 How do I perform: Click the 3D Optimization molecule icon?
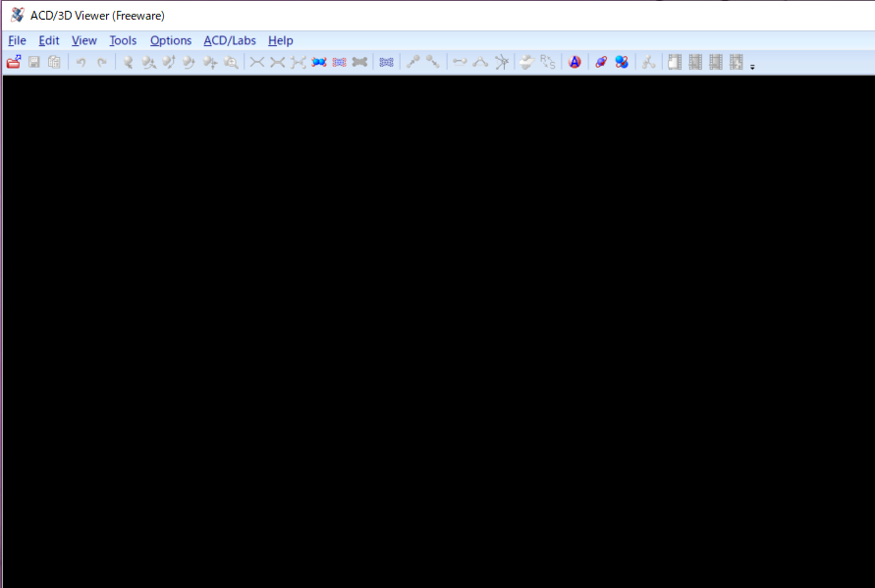(648, 62)
